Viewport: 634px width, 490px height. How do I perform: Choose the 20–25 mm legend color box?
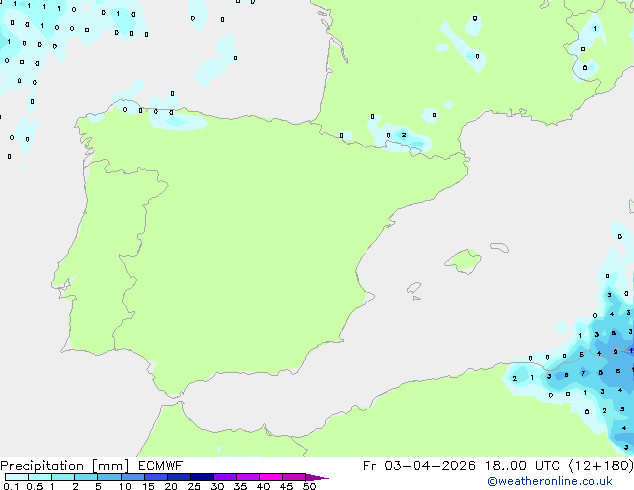178,477
